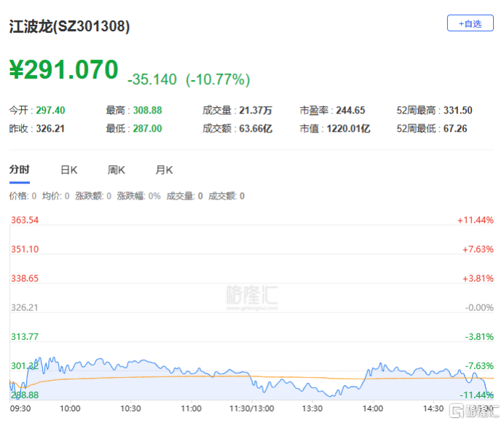This screenshot has width=504, height=423.
Task: Click the -3.81% axis label
Action: point(479,337)
